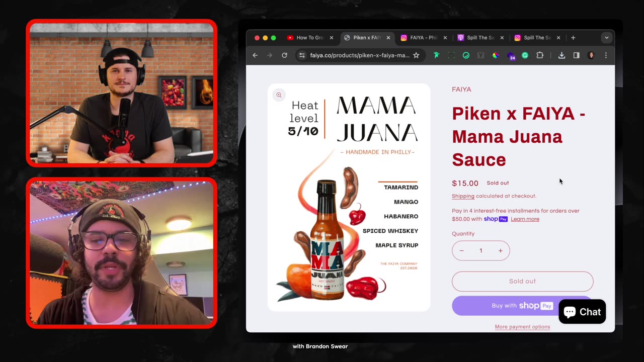
Task: Open the Extensions puzzle piece menu
Action: click(540, 55)
